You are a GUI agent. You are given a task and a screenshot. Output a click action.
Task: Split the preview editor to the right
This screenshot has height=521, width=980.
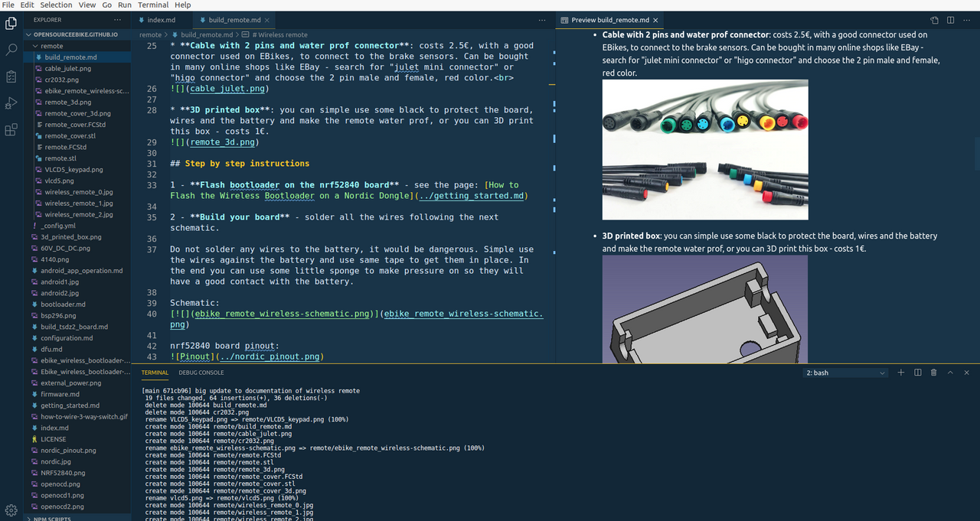(952, 20)
